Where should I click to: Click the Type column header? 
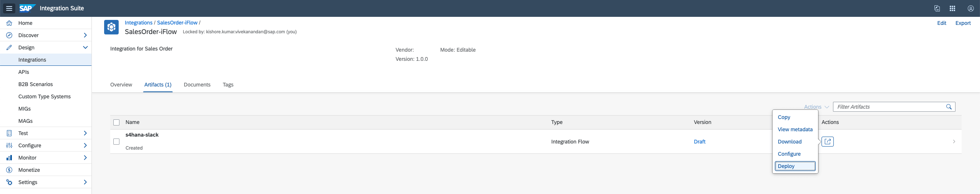(x=557, y=122)
